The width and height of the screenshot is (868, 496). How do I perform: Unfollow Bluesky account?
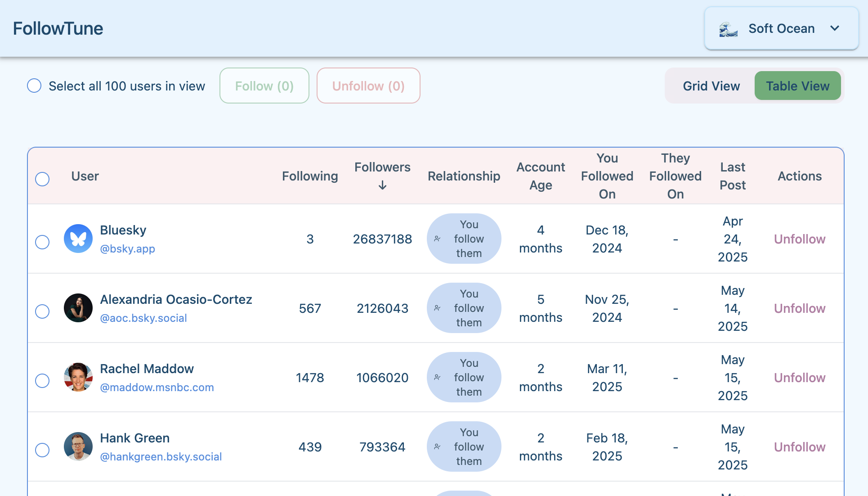(x=800, y=239)
